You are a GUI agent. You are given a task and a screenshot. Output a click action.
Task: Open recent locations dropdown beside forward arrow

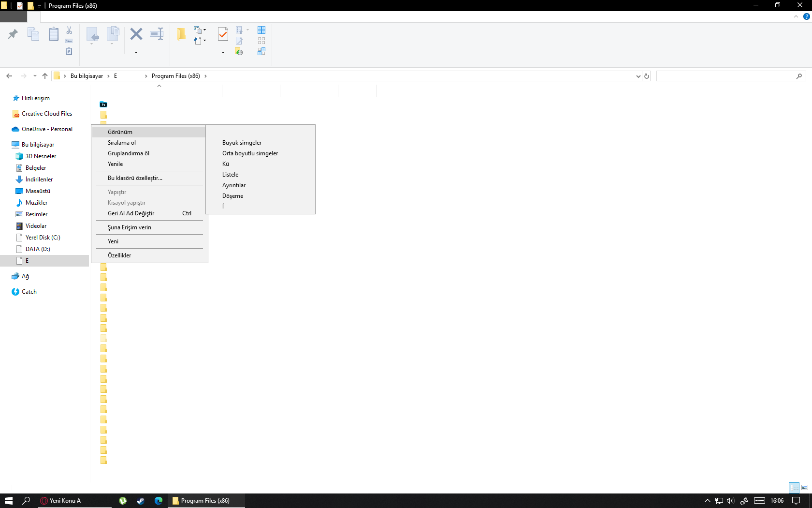point(35,76)
